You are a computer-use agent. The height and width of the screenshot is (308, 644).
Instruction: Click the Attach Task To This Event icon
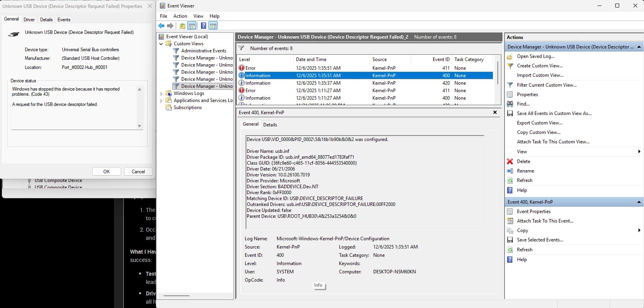tap(510, 221)
